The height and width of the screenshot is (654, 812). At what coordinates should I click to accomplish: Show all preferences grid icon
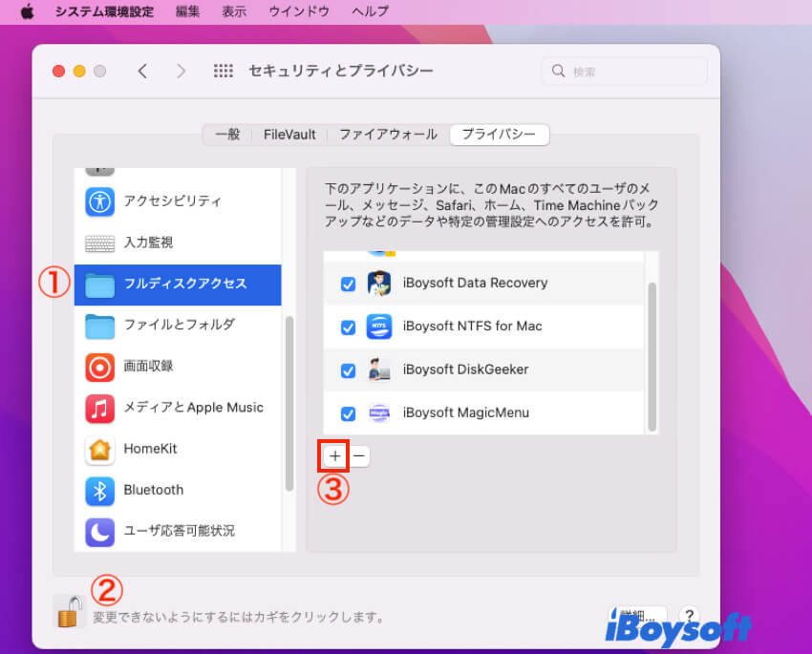(x=224, y=71)
